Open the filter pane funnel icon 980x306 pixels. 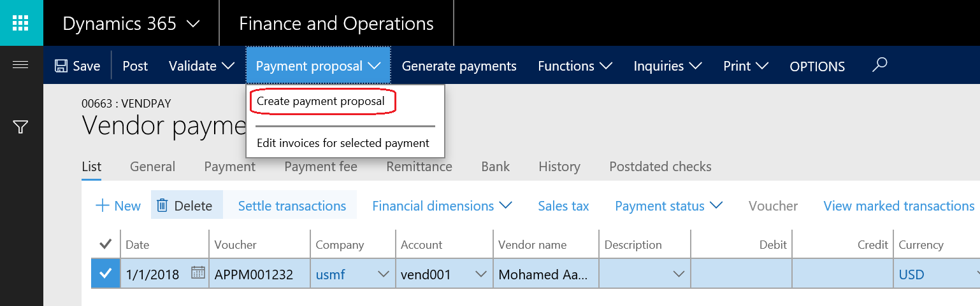20,127
